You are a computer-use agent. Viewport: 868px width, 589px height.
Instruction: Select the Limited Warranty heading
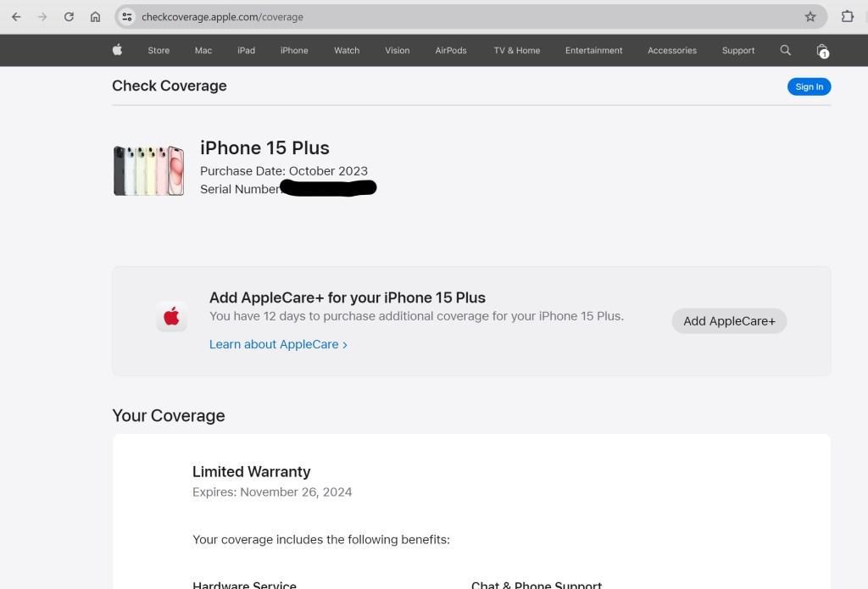click(251, 472)
